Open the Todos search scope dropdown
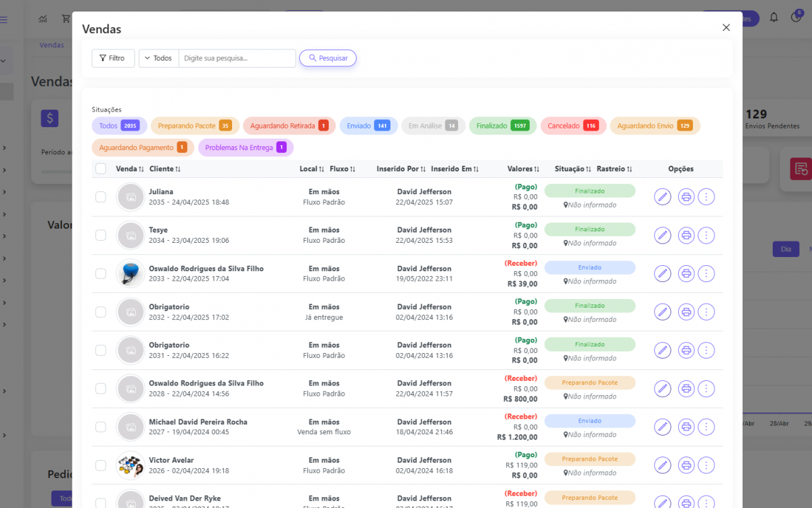 pyautogui.click(x=159, y=58)
